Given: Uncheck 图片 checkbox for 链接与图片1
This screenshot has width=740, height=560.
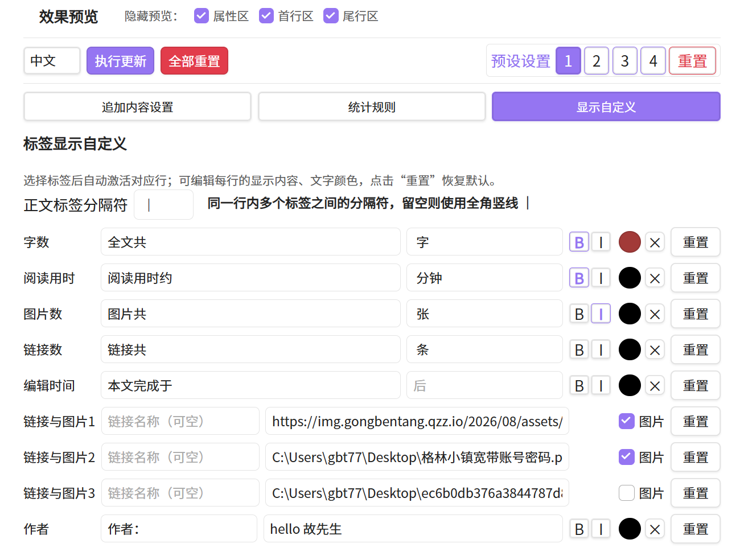Looking at the screenshot, I should (627, 421).
